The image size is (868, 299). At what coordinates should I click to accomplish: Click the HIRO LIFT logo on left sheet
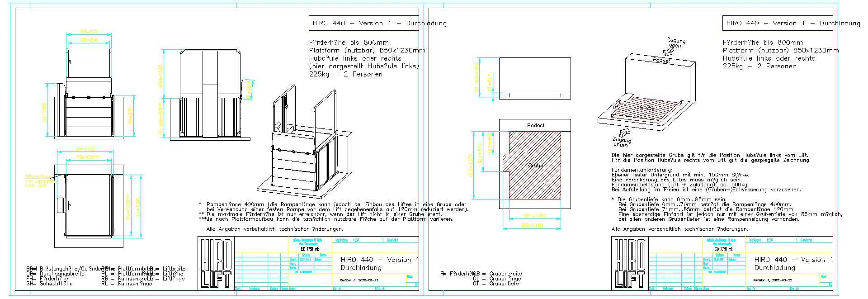point(216,263)
